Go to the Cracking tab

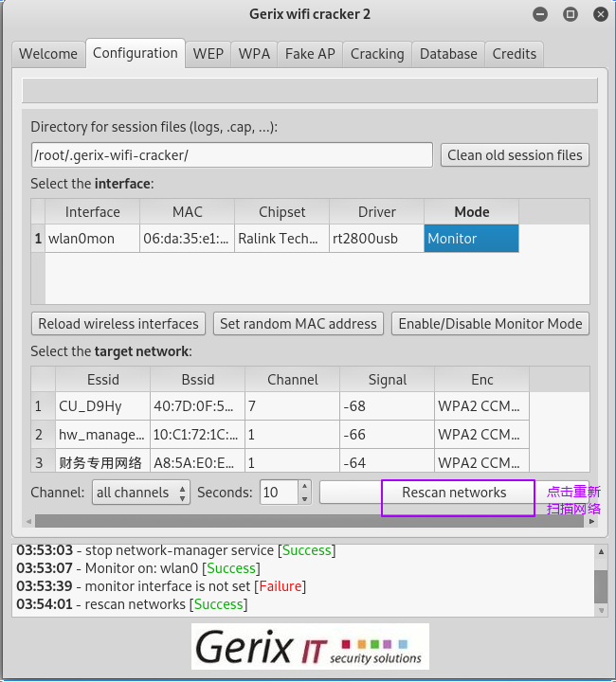(377, 54)
